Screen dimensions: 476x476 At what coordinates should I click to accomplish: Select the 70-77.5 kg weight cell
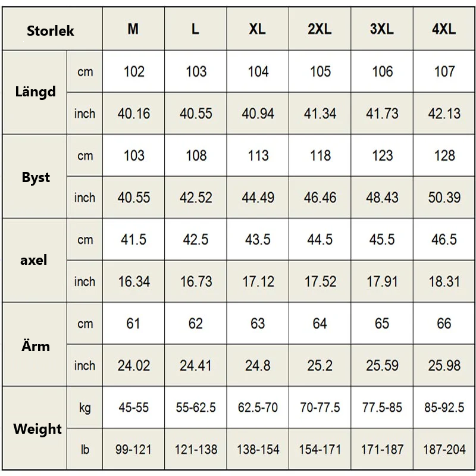(x=320, y=408)
